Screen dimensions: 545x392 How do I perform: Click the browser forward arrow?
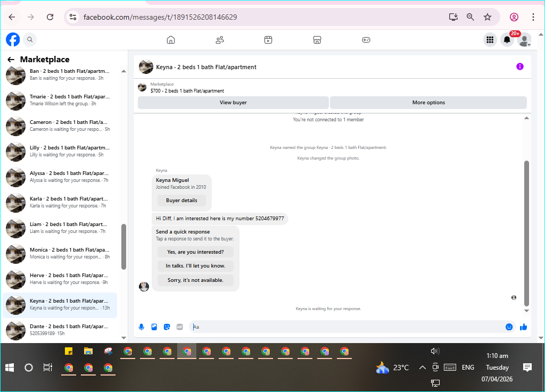coord(31,17)
